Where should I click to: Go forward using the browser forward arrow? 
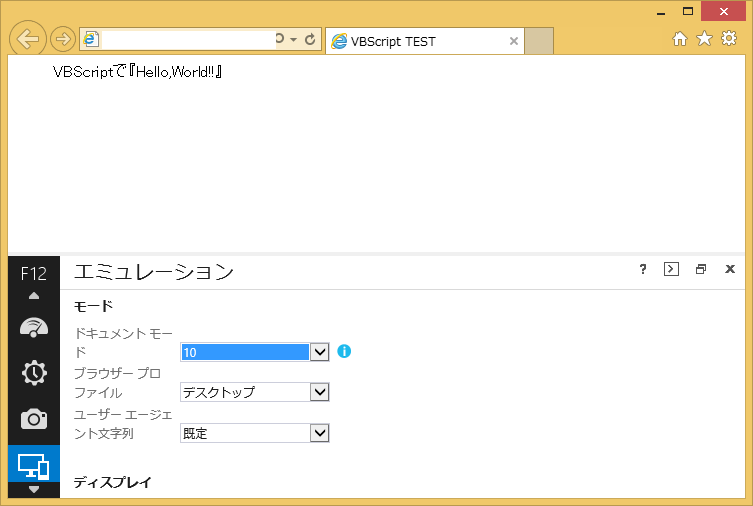coord(63,39)
